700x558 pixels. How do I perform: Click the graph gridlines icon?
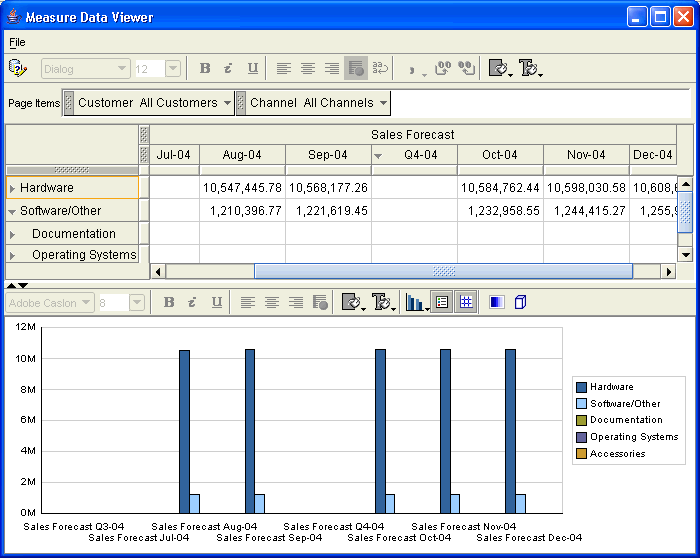465,302
